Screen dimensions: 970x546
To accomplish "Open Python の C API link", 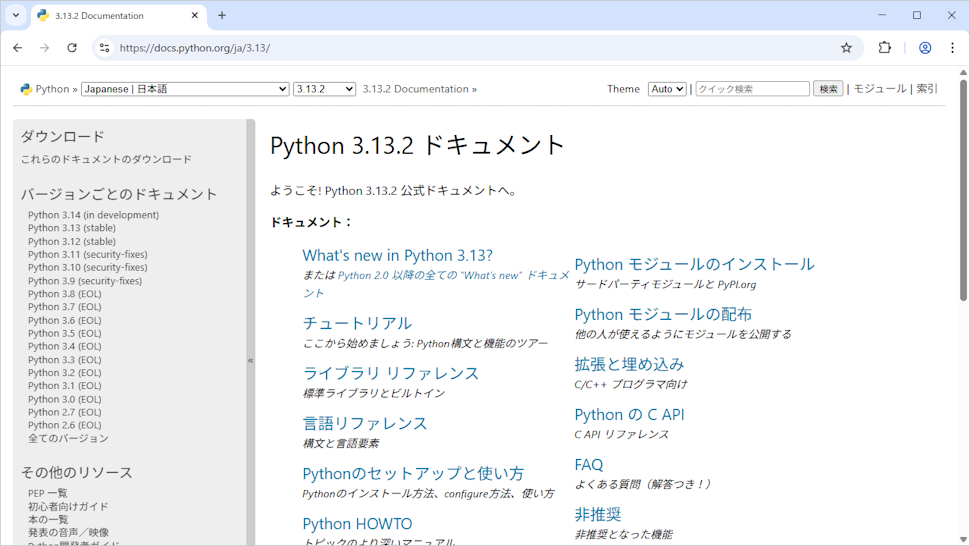I will (x=629, y=415).
